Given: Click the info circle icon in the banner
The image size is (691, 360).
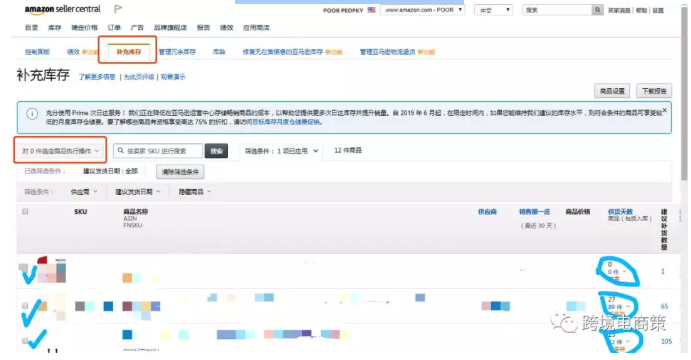Looking at the screenshot, I should tap(32, 114).
